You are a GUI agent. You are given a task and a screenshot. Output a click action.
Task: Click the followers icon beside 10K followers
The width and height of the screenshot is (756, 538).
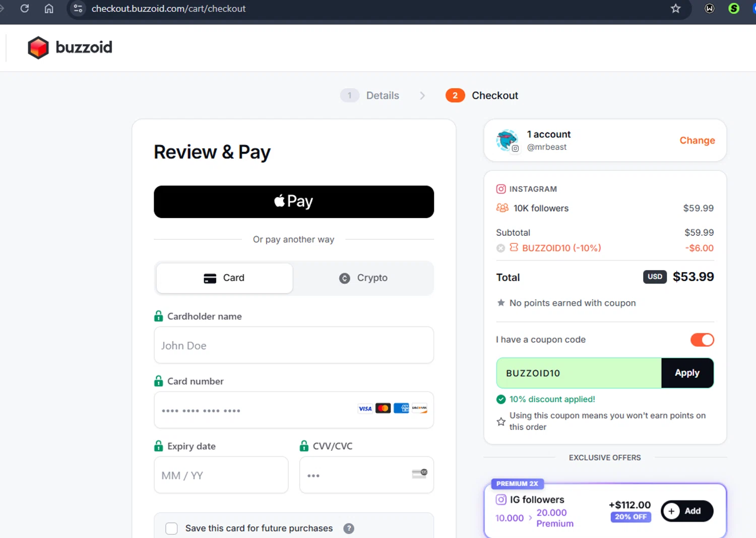coord(502,208)
